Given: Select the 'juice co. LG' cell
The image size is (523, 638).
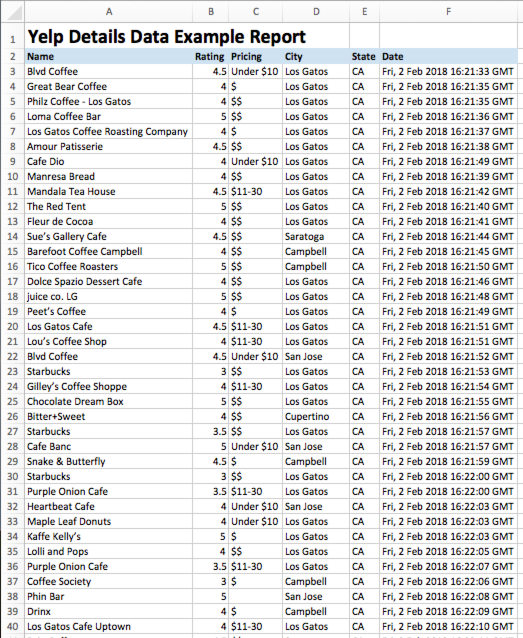Looking at the screenshot, I should 109,297.
